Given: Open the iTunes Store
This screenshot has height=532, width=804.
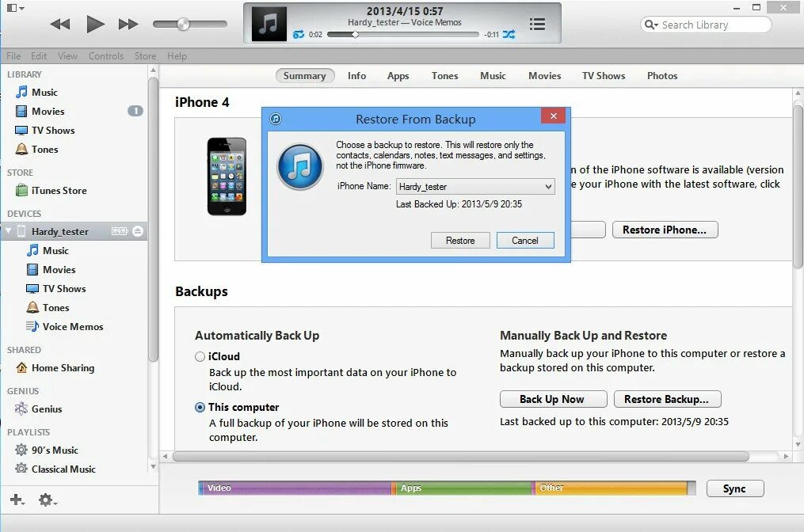Looking at the screenshot, I should pyautogui.click(x=74, y=191).
